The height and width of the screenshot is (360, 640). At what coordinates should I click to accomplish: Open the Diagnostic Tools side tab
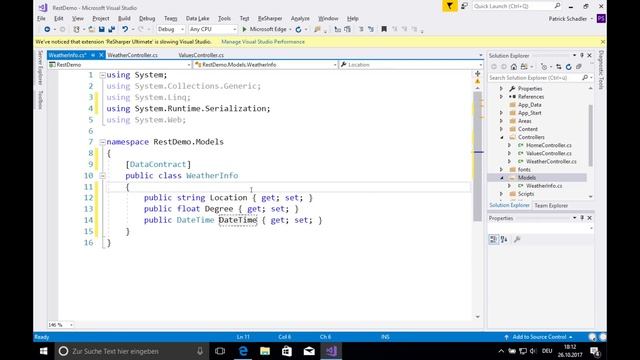tap(601, 70)
